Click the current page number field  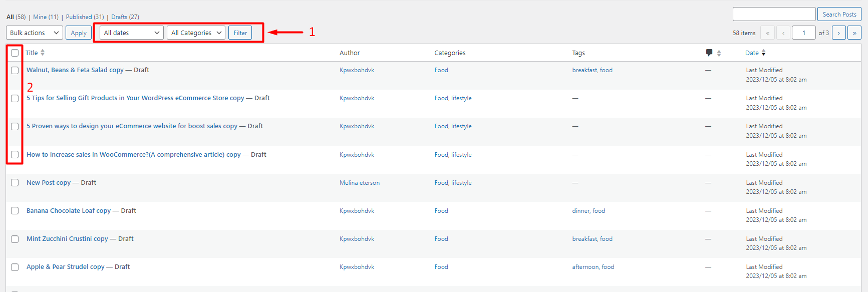(x=804, y=33)
